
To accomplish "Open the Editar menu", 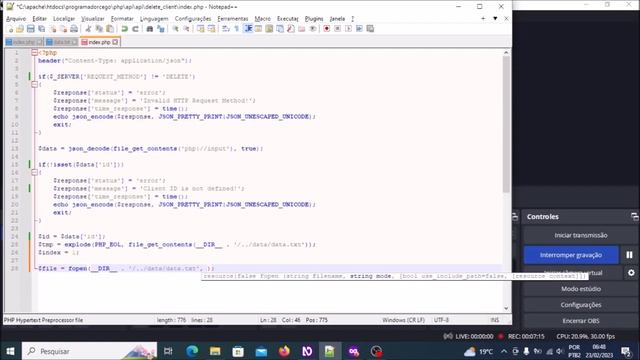I will [x=39, y=19].
